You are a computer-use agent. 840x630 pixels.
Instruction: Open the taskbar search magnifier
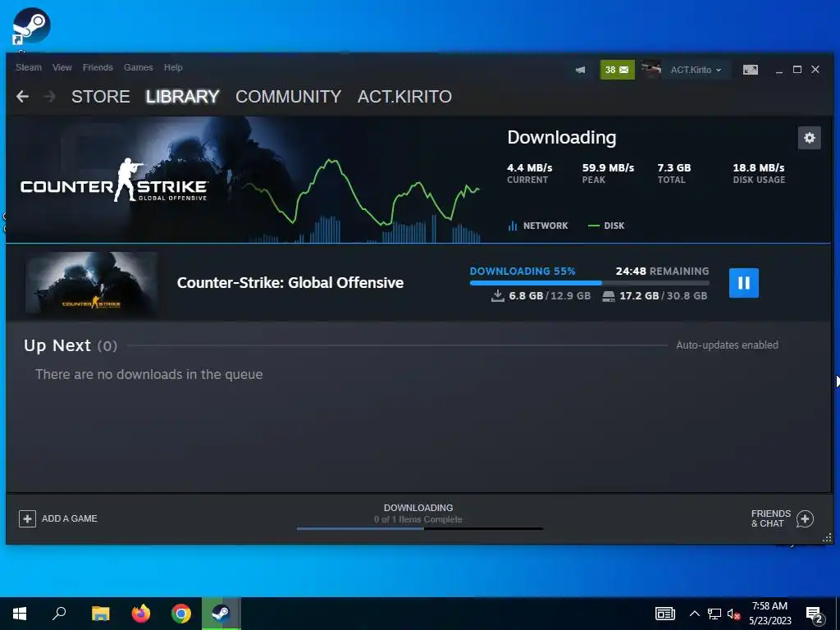pyautogui.click(x=59, y=614)
